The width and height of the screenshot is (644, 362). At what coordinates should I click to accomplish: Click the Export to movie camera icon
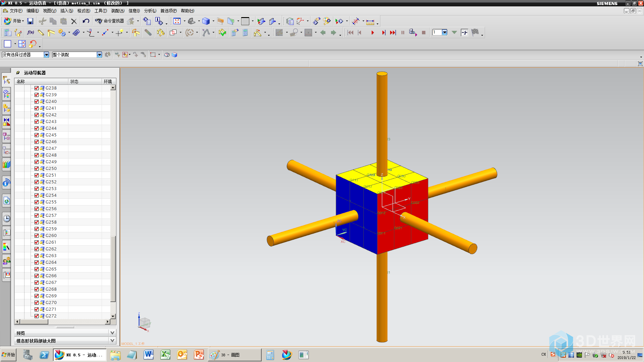[x=413, y=33]
